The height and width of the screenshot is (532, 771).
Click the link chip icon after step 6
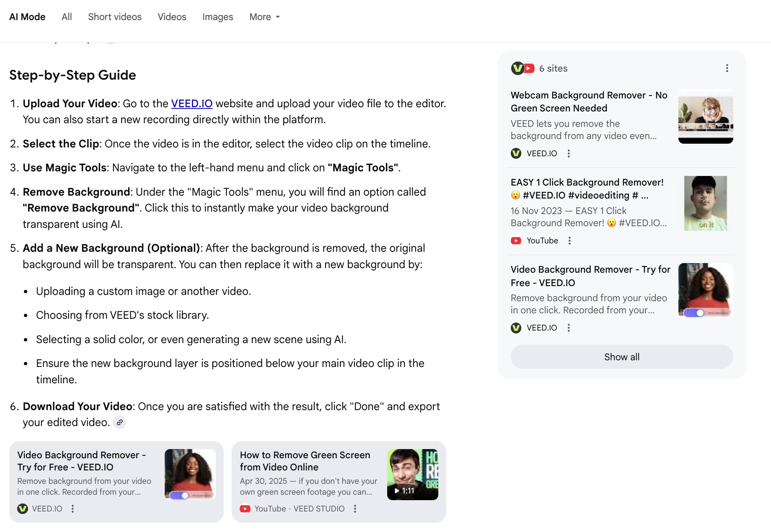coord(120,422)
